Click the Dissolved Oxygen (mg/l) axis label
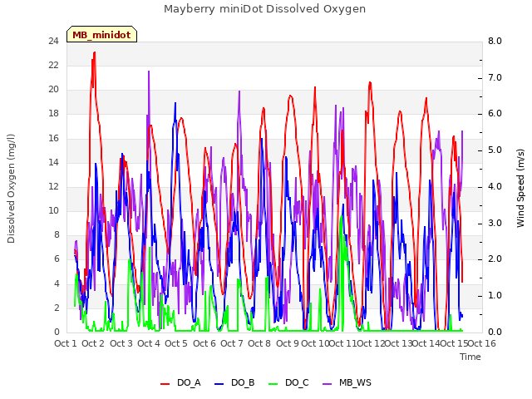 click(x=11, y=189)
